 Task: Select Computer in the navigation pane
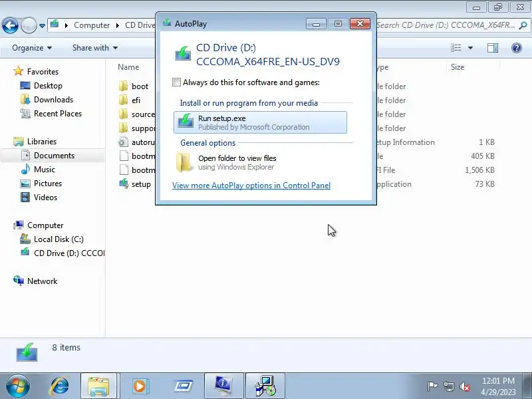45,225
